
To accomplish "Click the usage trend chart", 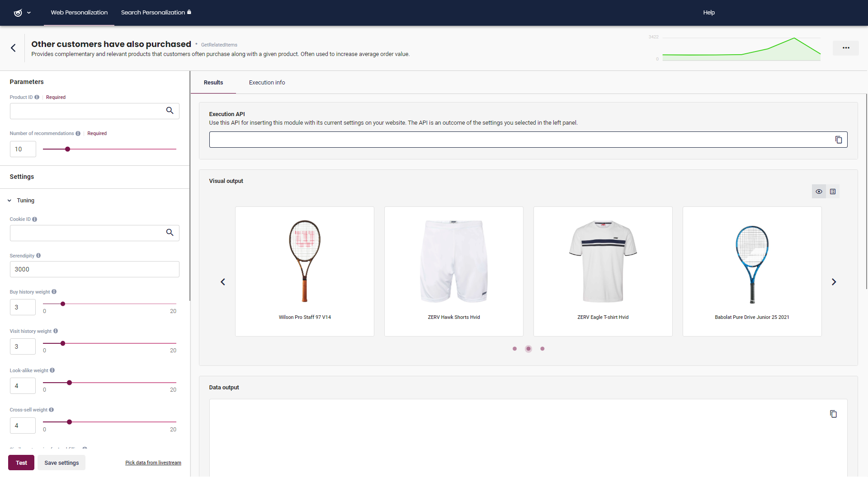I will pyautogui.click(x=741, y=49).
